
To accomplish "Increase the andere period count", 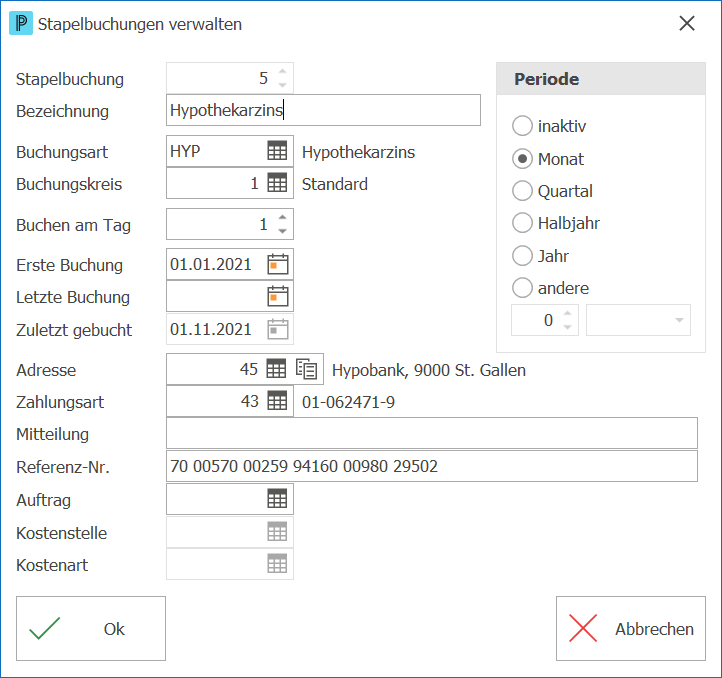I will pyautogui.click(x=568, y=313).
